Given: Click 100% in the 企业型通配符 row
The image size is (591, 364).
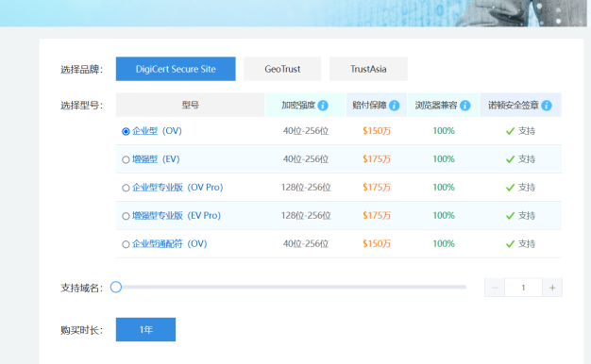Looking at the screenshot, I should (x=444, y=244).
